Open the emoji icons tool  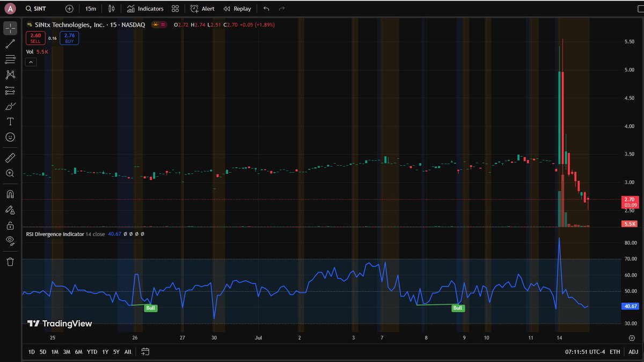10,137
